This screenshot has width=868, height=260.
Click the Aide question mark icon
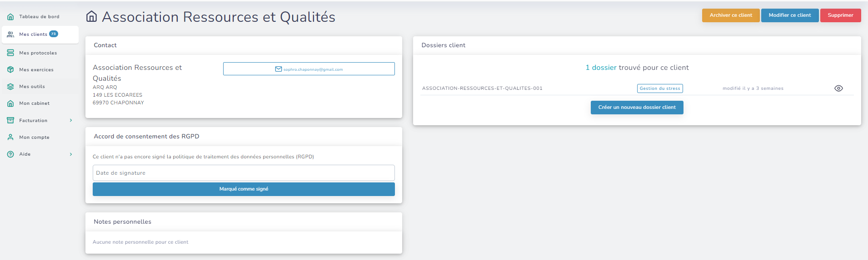click(10, 154)
